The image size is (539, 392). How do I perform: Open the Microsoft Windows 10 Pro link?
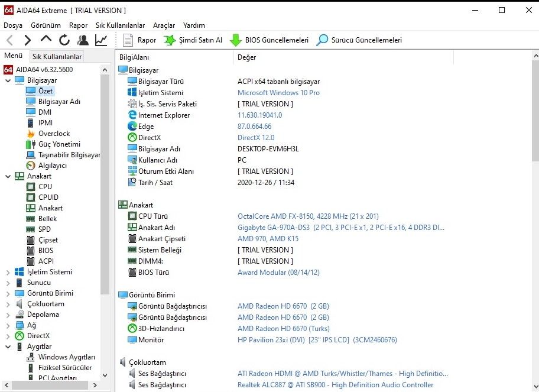tap(278, 93)
